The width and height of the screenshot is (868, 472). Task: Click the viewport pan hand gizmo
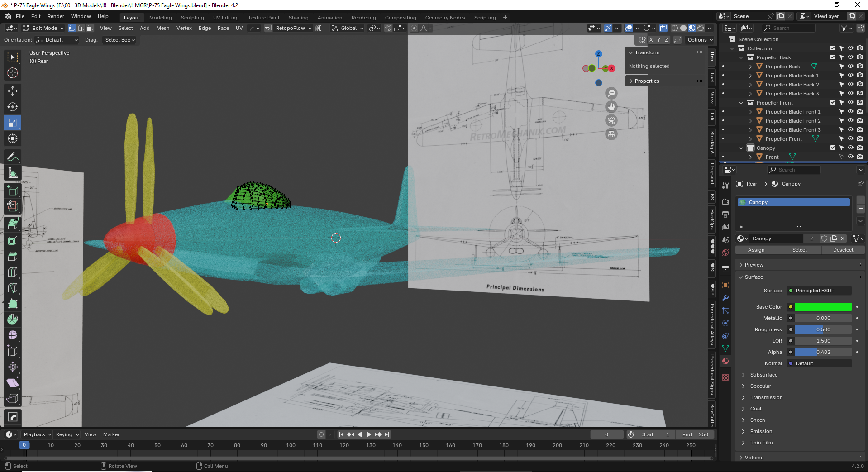pos(611,107)
